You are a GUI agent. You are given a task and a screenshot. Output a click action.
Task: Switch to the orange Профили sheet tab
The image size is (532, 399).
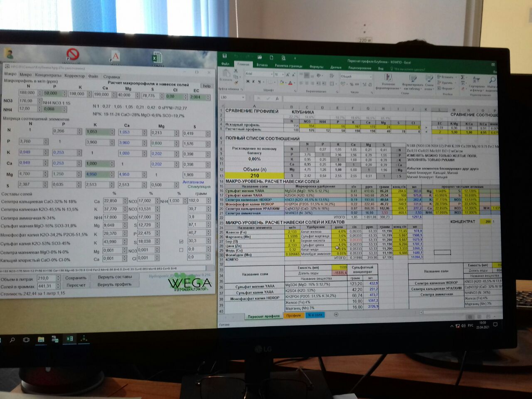(293, 315)
